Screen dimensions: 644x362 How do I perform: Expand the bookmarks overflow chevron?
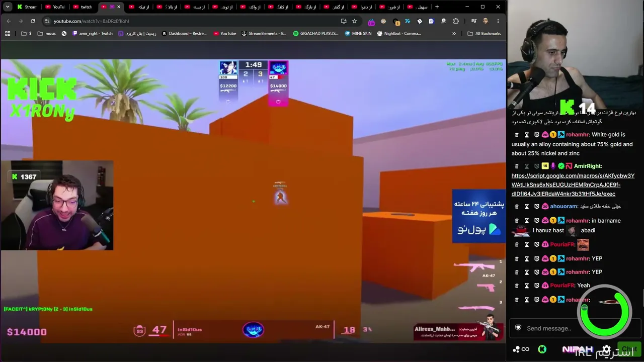[x=454, y=34]
